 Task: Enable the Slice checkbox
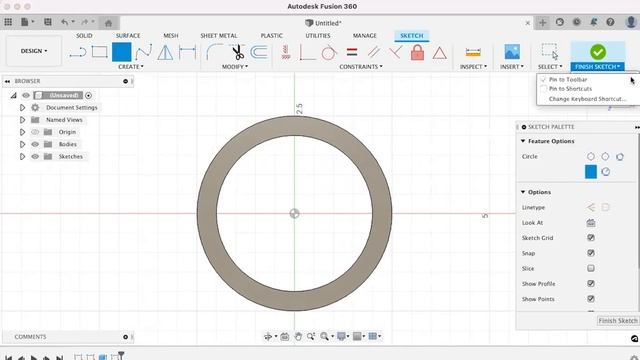tap(591, 268)
